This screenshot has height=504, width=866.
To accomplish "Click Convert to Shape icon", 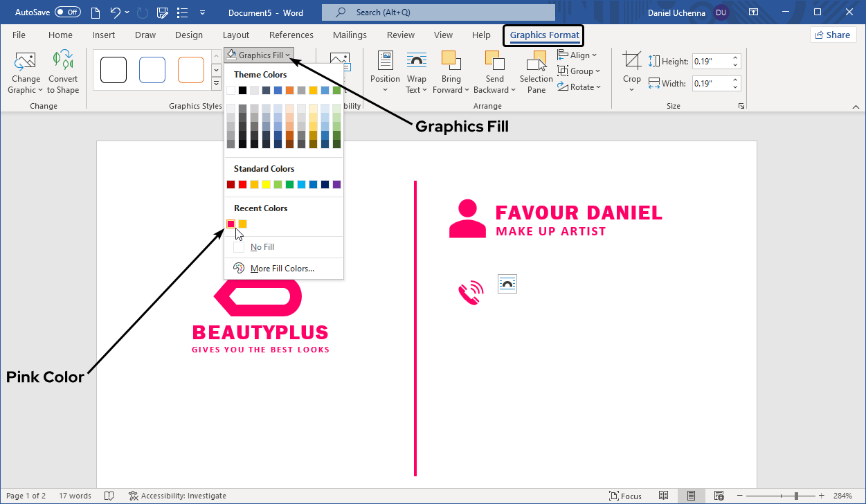I will [x=63, y=61].
